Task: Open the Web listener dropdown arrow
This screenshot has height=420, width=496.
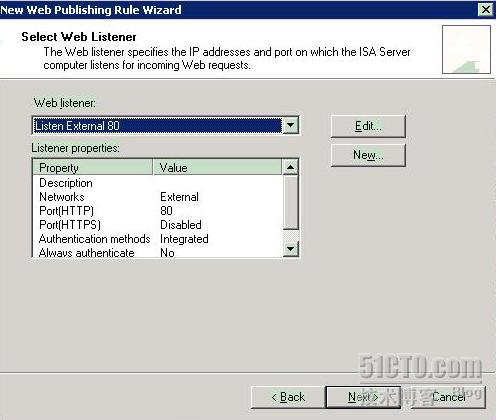Action: coord(291,125)
